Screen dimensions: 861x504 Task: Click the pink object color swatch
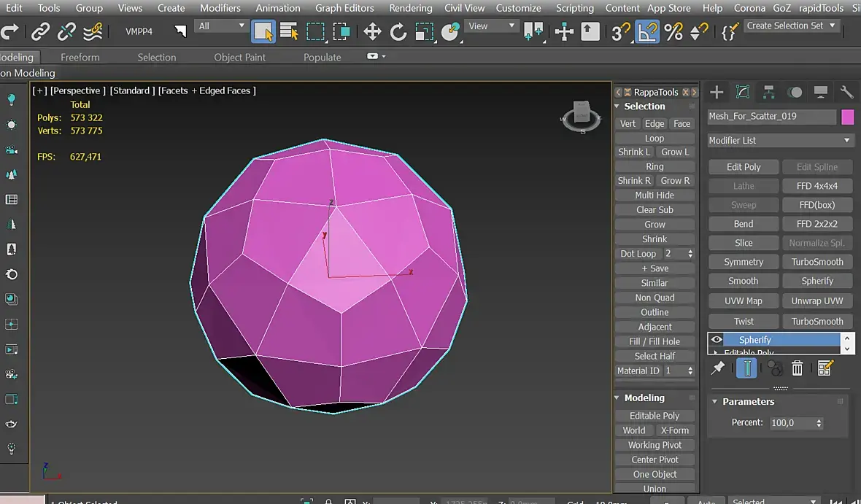point(847,117)
